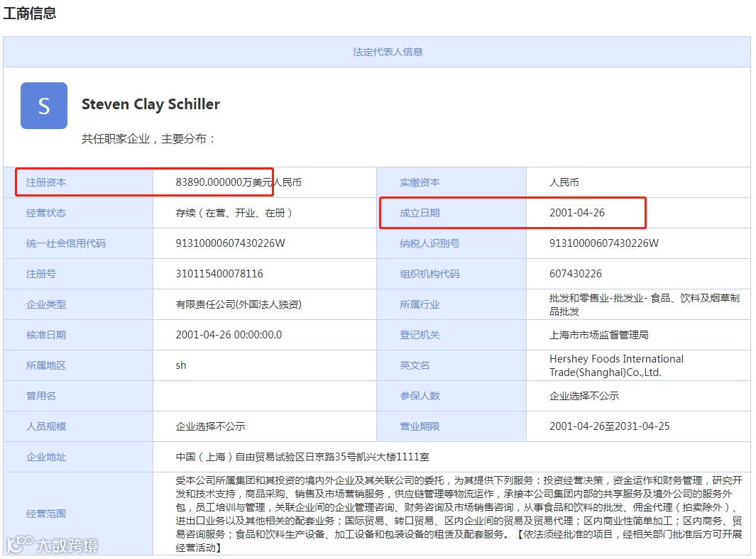Select the 批发和零售业 industry value
The image size is (756, 559).
(645, 304)
